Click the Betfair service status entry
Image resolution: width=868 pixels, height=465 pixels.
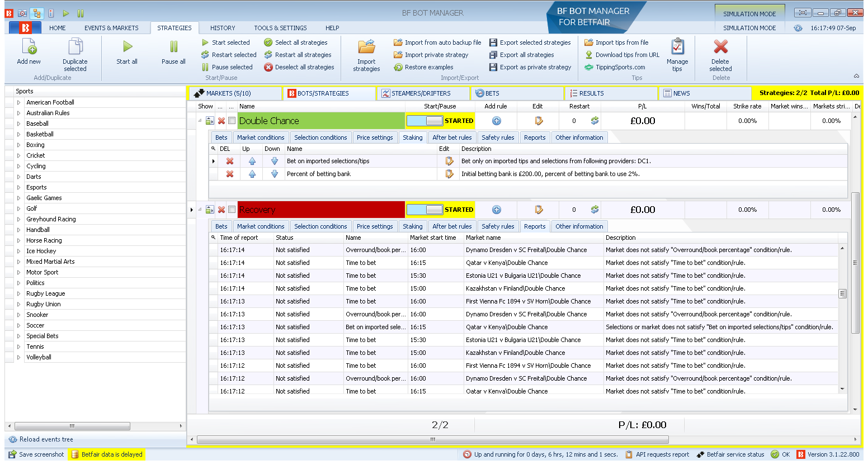[730, 454]
